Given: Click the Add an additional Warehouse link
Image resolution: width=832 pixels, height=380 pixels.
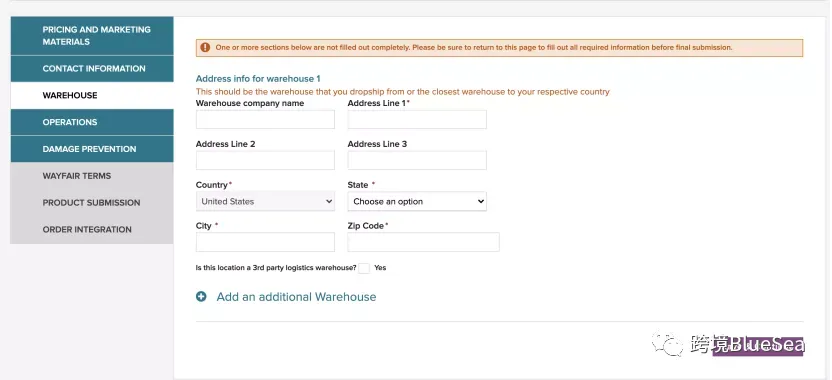Looking at the screenshot, I should click(x=296, y=297).
